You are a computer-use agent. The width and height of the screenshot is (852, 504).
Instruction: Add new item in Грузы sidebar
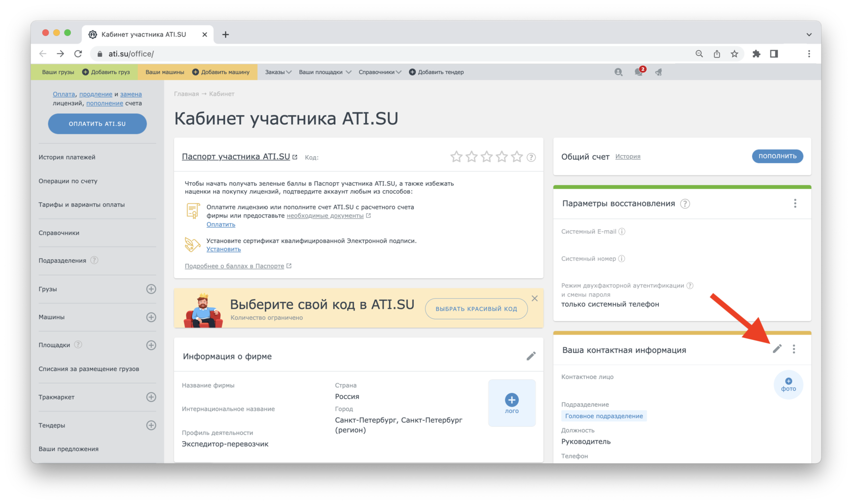(151, 289)
